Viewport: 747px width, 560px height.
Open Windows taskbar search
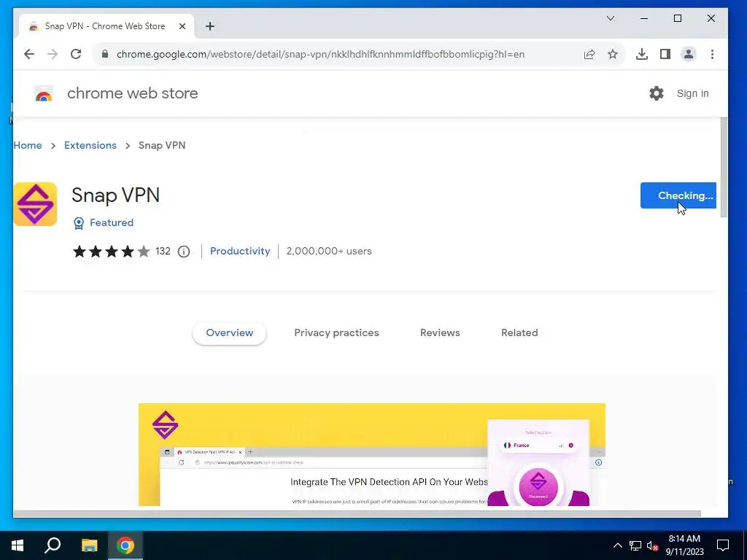(53, 545)
